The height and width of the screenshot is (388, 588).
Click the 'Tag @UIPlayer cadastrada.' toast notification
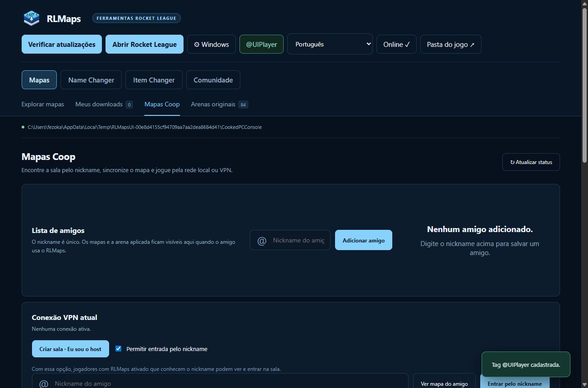[x=526, y=365]
